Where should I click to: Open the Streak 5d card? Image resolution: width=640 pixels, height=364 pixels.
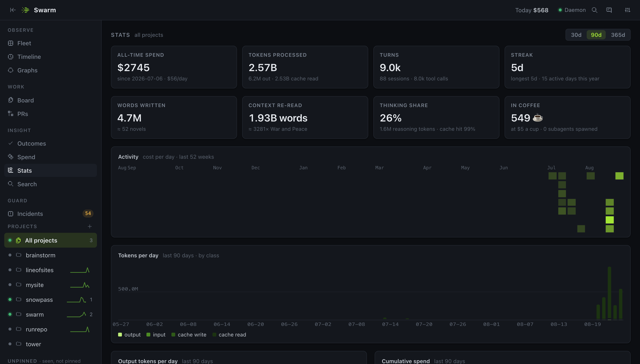567,67
